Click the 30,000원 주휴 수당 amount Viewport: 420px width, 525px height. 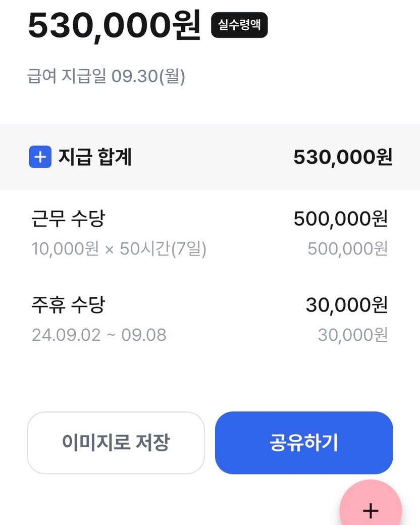(347, 305)
